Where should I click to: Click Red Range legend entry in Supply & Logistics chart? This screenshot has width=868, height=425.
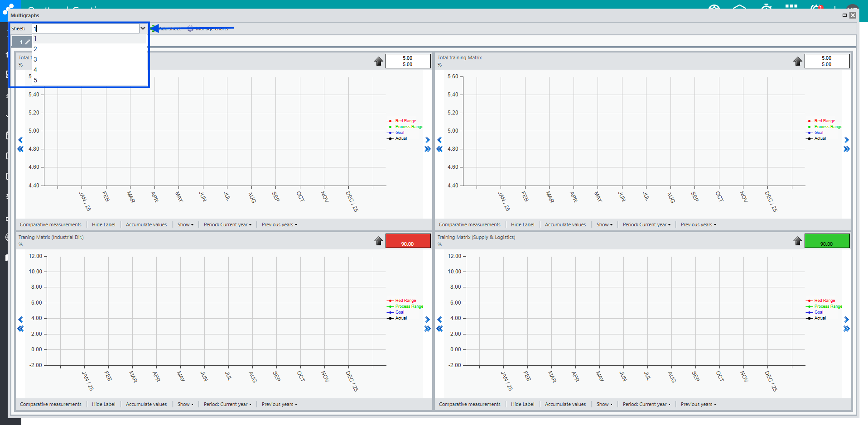(x=824, y=301)
